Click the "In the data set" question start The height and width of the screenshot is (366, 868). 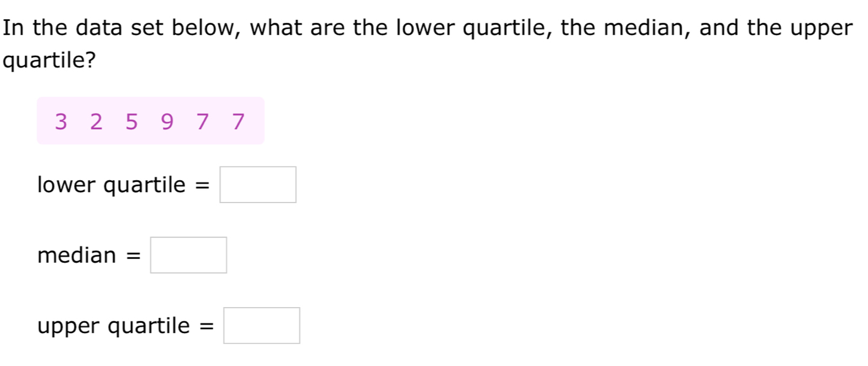click(x=78, y=28)
